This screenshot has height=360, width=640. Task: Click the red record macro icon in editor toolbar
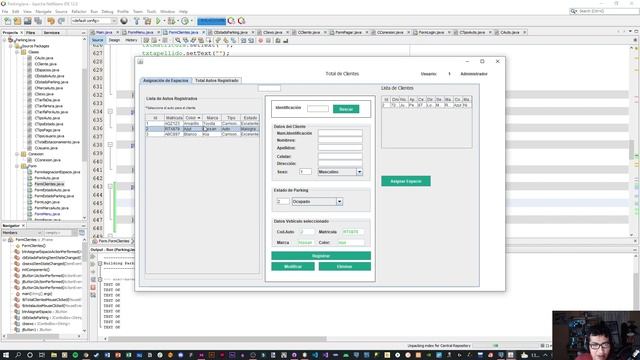coord(260,40)
